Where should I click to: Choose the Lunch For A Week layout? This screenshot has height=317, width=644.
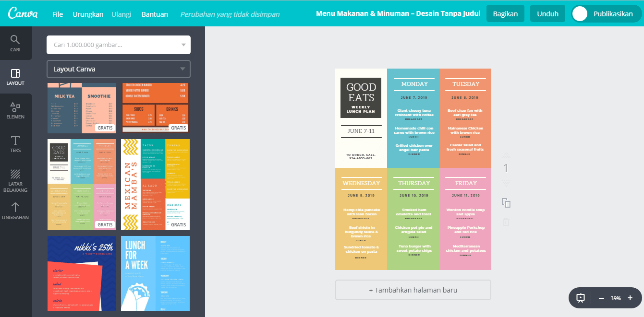click(x=155, y=273)
